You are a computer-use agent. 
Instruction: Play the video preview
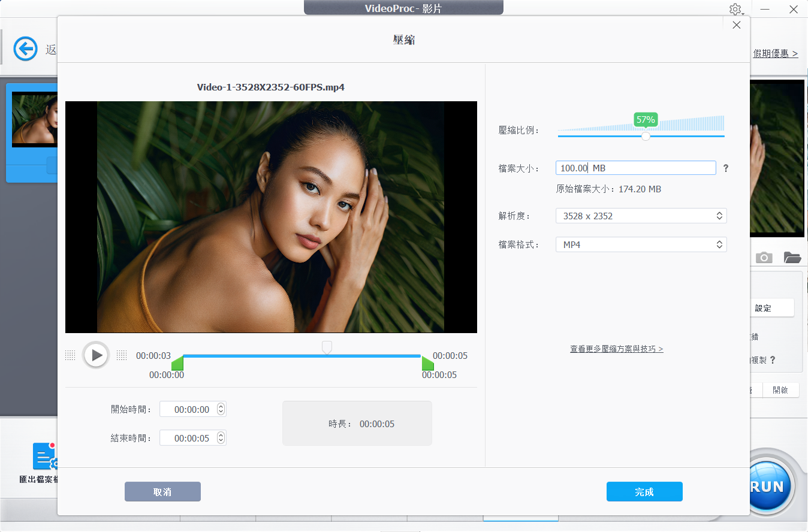pyautogui.click(x=96, y=355)
